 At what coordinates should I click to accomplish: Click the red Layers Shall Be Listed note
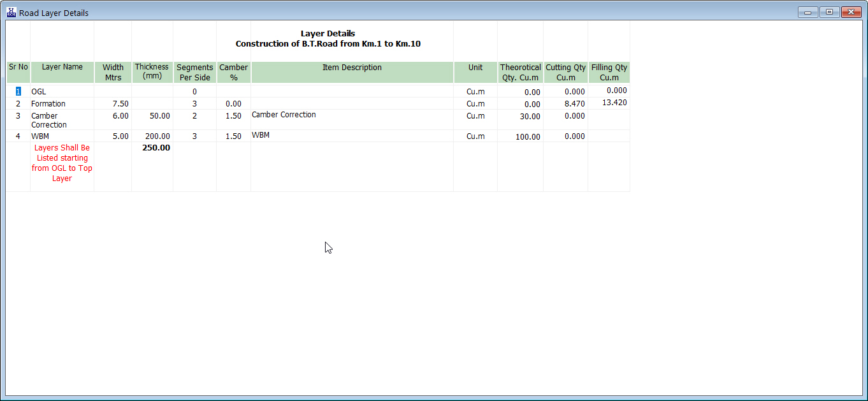[62, 163]
